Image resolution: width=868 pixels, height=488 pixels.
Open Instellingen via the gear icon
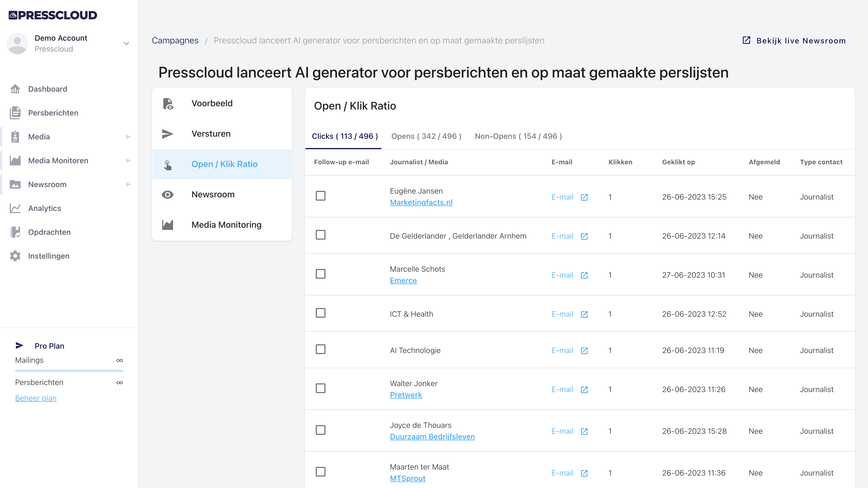click(15, 256)
